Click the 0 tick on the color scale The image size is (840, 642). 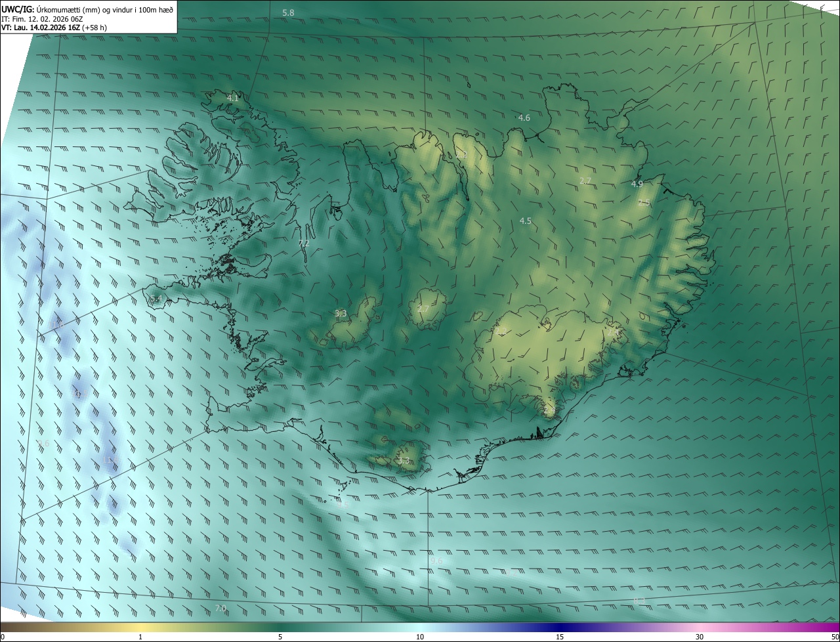pyautogui.click(x=3, y=637)
